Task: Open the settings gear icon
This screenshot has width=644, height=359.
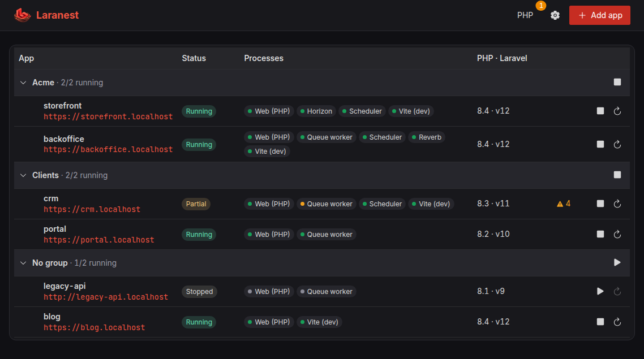Action: point(555,15)
